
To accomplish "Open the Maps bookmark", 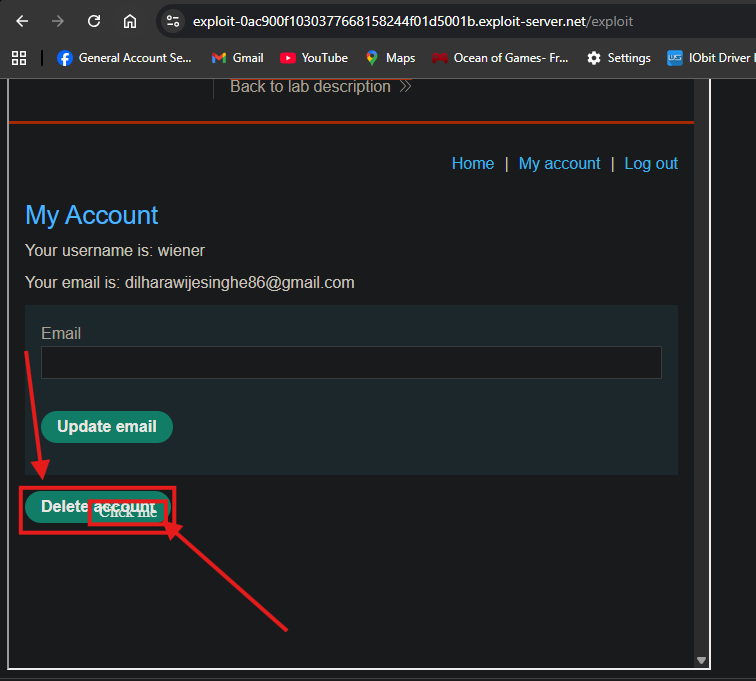I will coord(390,58).
